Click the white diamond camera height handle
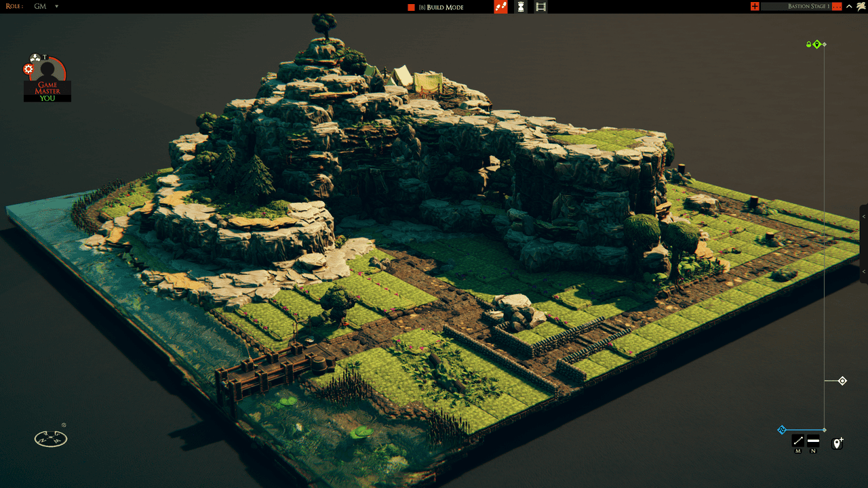 pos(842,381)
